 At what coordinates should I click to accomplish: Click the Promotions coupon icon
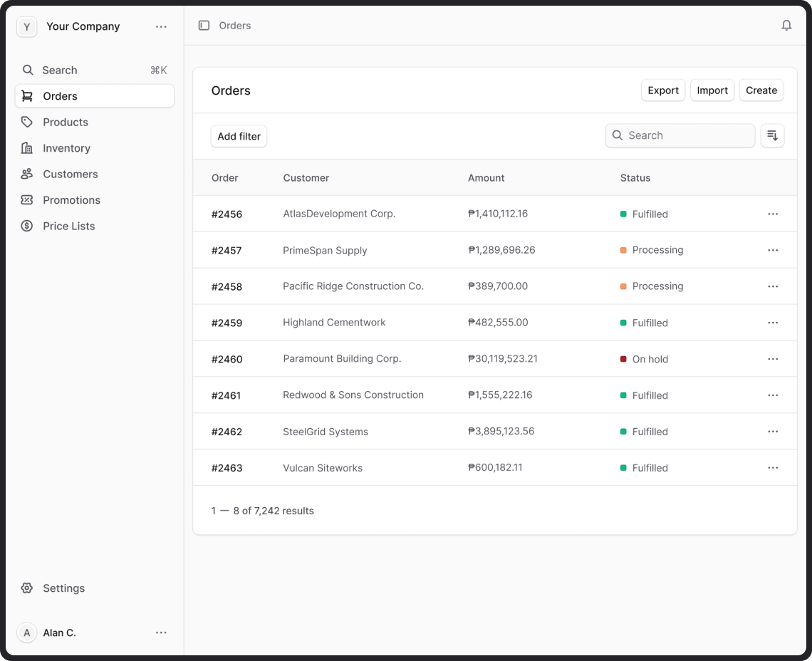tap(27, 199)
